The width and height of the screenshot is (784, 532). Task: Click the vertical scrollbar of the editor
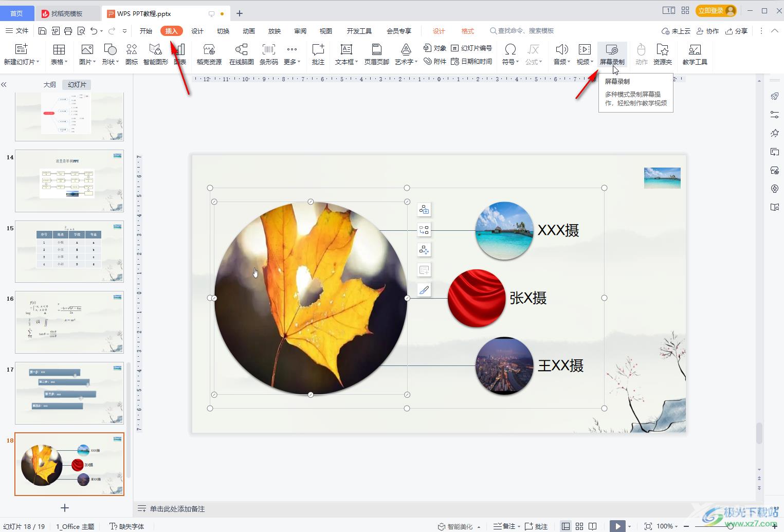[x=759, y=433]
